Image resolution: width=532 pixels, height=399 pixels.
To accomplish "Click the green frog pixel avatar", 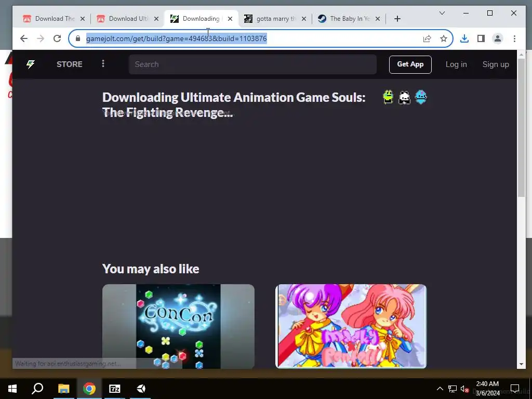I will click(x=388, y=97).
